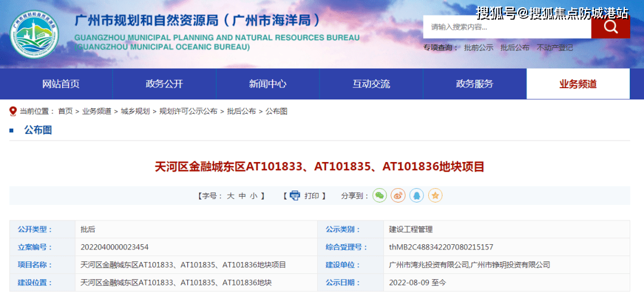Open the 网站首页 nav tab
Screen dimensions: 644x296
pos(61,84)
